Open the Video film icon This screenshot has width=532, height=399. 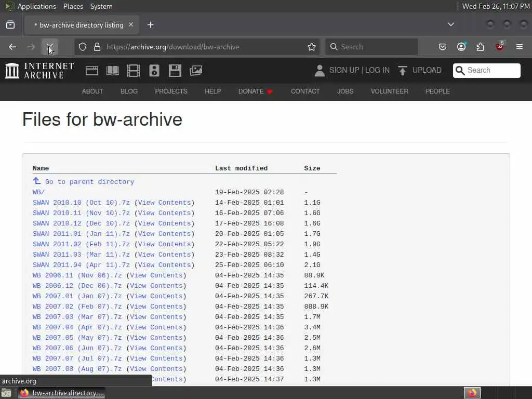click(x=134, y=71)
